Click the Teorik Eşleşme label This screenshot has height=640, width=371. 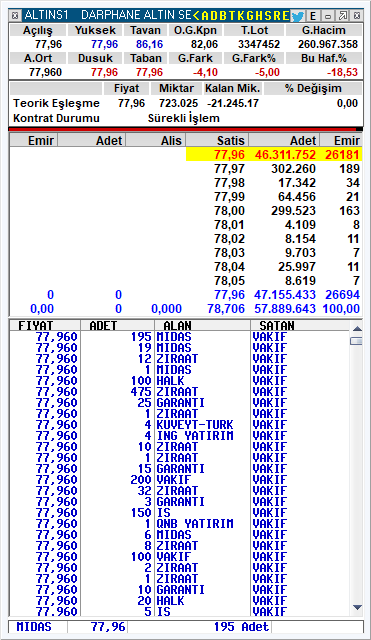pos(56,103)
